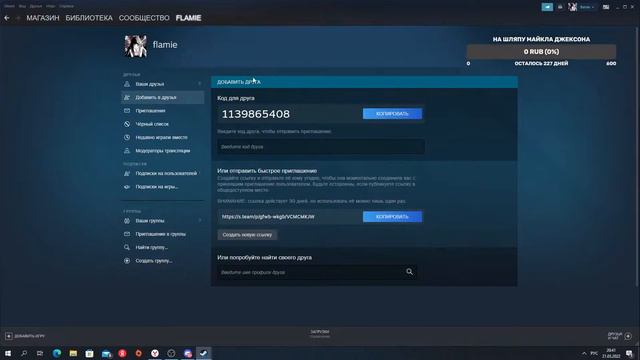Open the Друзья menu in menu bar
This screenshot has height=360, width=640.
(36, 6)
